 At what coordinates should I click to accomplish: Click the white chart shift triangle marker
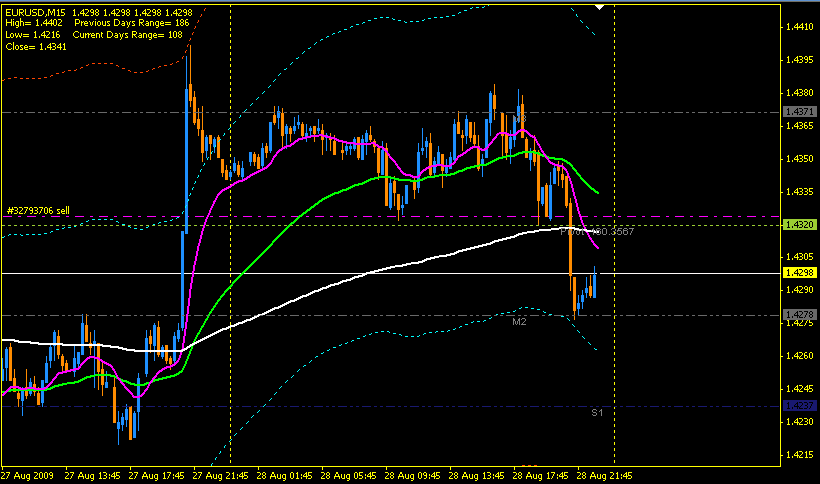coord(600,7)
